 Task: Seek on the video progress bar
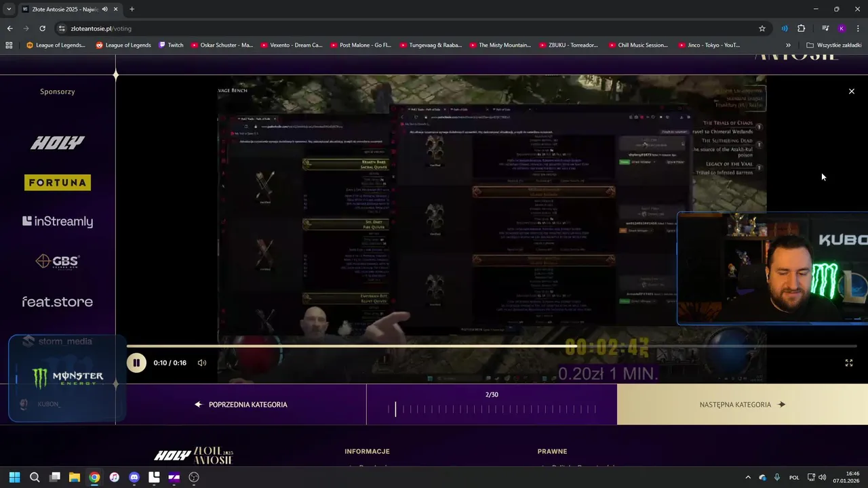point(492,346)
